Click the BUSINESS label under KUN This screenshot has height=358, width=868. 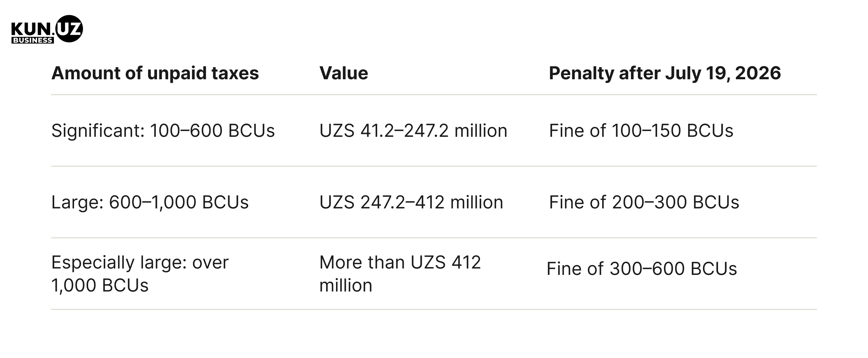[x=32, y=40]
